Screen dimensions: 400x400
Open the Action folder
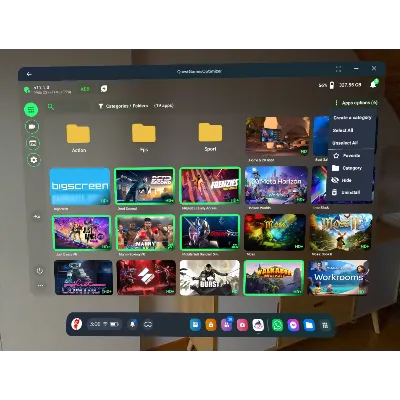tap(79, 138)
